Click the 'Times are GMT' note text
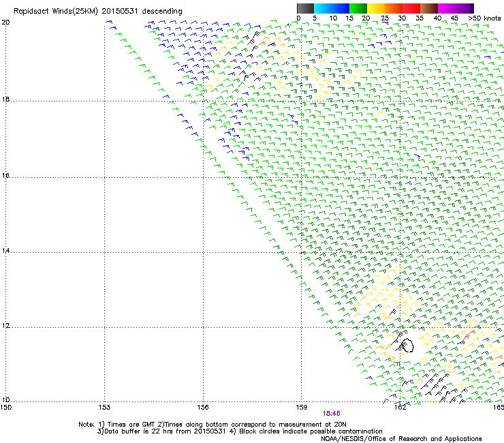The height and width of the screenshot is (443, 504). [131, 425]
